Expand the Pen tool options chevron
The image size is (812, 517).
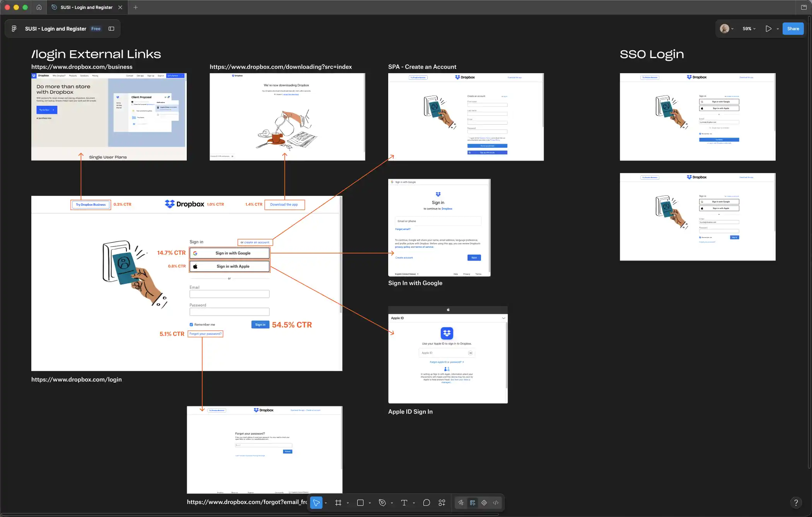click(392, 503)
